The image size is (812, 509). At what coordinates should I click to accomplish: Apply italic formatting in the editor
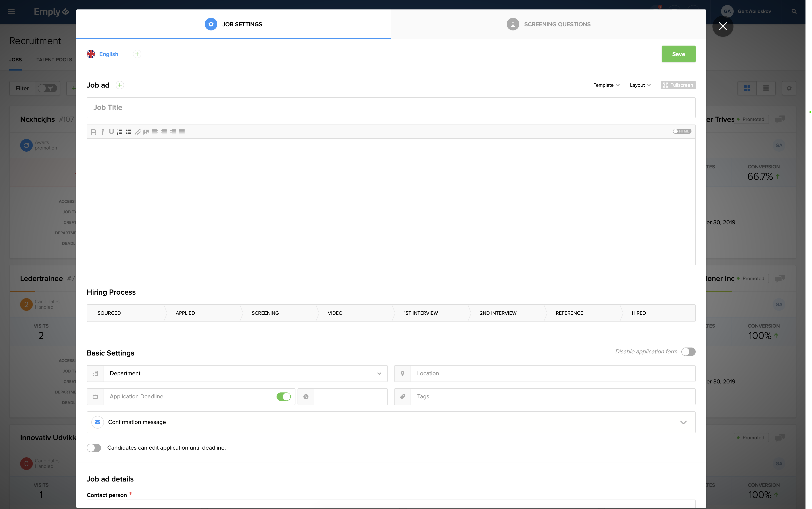(103, 132)
